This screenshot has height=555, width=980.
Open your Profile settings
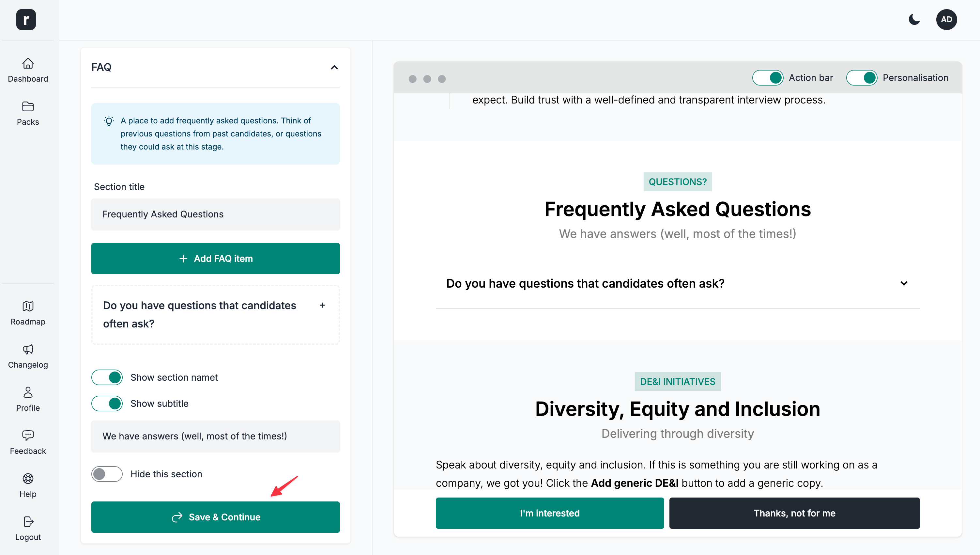tap(28, 399)
